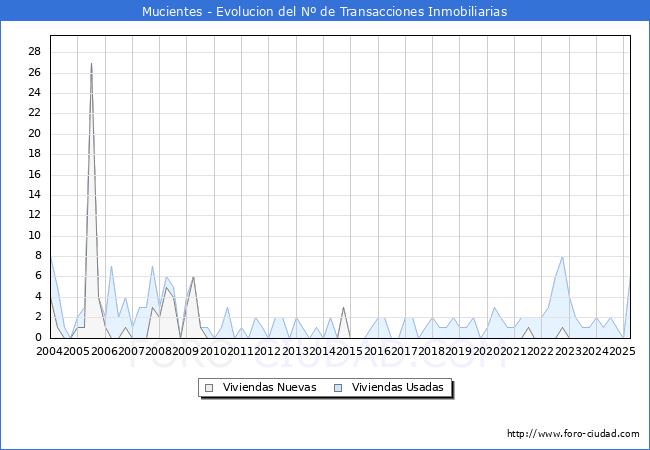Click the 2005 new-homes peak at 27
This screenshot has height=450, width=650.
[x=91, y=63]
